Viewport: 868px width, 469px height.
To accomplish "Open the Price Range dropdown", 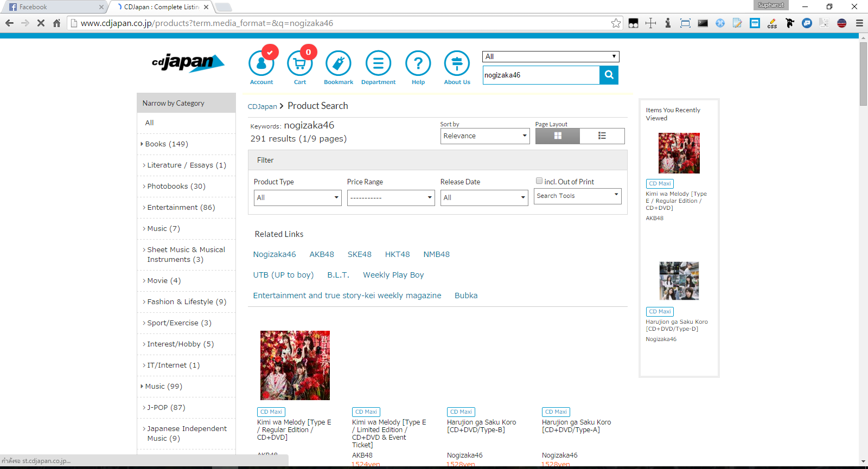I will tap(391, 197).
